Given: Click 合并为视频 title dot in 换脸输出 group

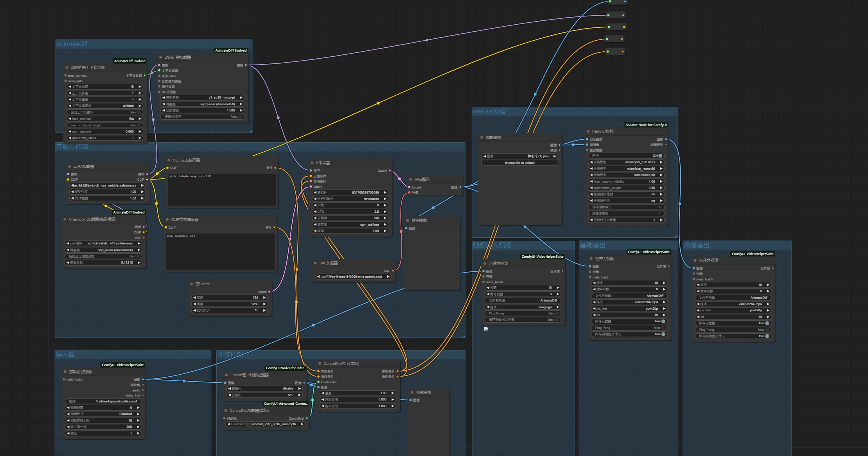Looking at the screenshot, I should [695, 260].
